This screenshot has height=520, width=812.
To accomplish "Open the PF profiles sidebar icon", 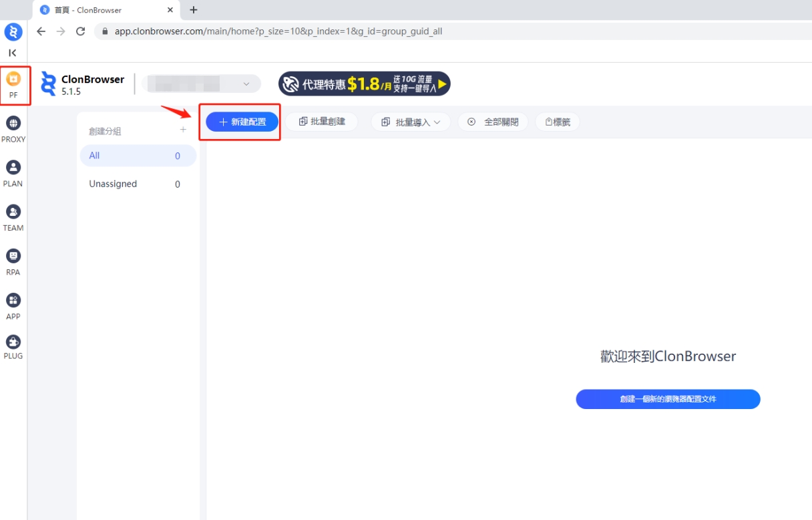I will [x=13, y=84].
